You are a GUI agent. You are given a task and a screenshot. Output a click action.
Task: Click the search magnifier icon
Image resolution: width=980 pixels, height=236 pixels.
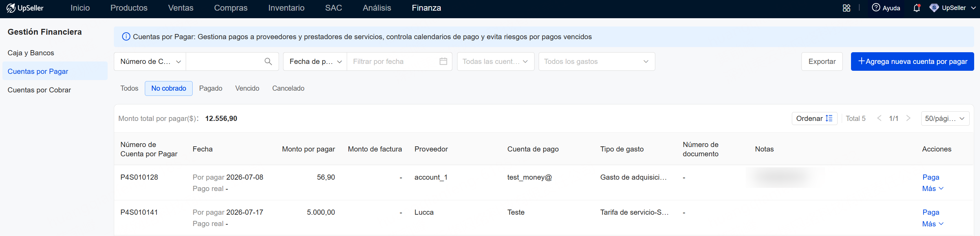point(268,61)
